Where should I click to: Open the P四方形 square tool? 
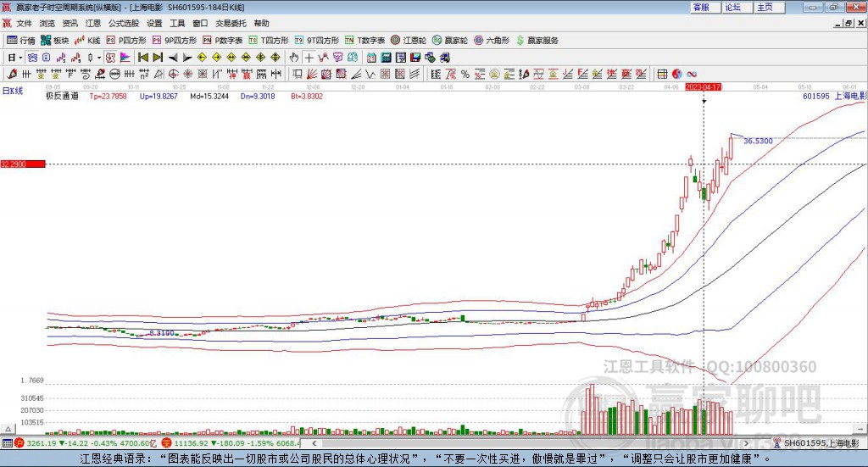pyautogui.click(x=126, y=41)
